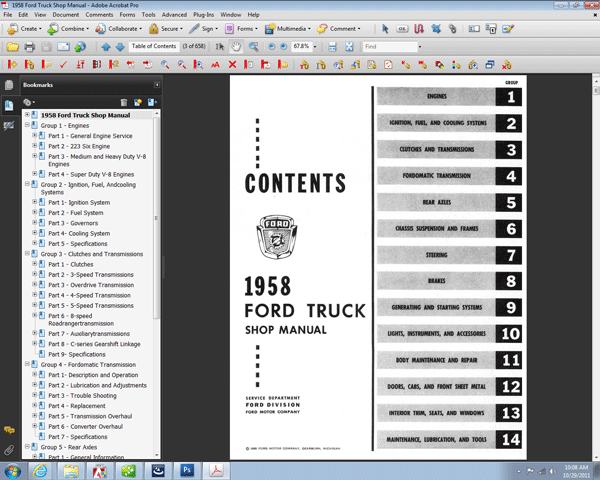This screenshot has height=480, width=600.
Task: Go to previous page with up arrow
Action: (107, 47)
